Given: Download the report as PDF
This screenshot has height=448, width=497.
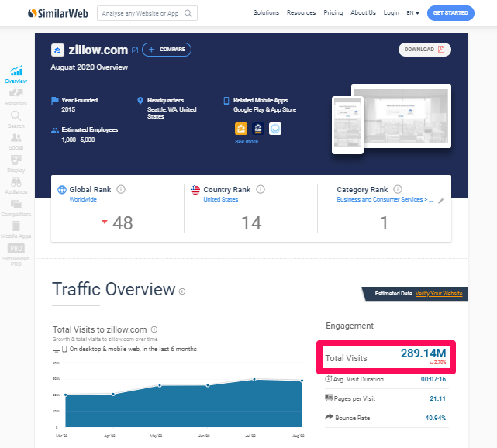Looking at the screenshot, I should click(424, 50).
